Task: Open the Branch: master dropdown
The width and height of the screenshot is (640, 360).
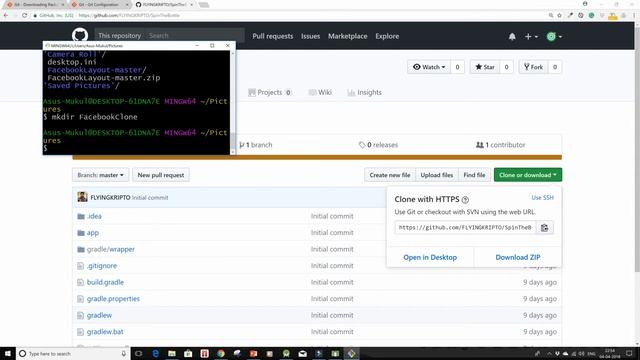Action: point(100,175)
